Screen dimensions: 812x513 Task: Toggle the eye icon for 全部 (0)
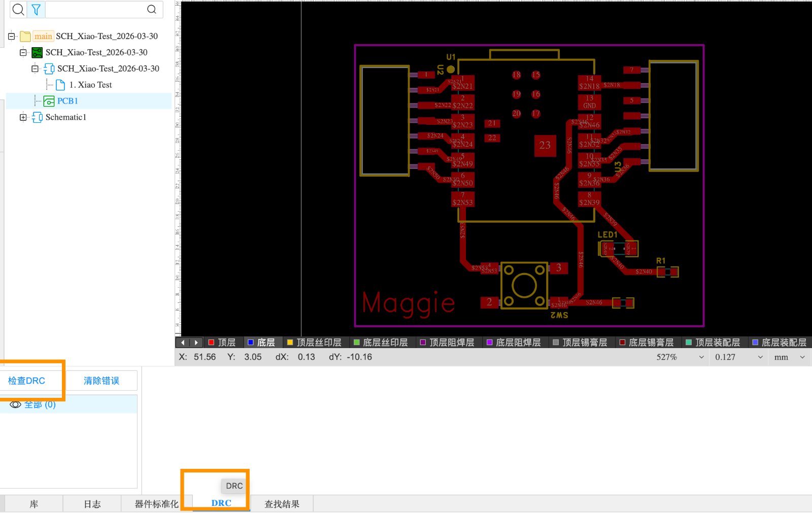15,404
